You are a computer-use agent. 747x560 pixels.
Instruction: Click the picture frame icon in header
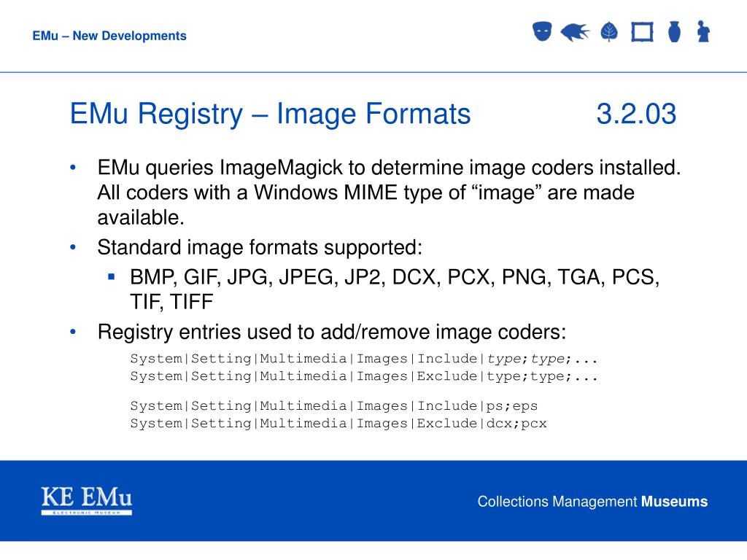(x=642, y=32)
